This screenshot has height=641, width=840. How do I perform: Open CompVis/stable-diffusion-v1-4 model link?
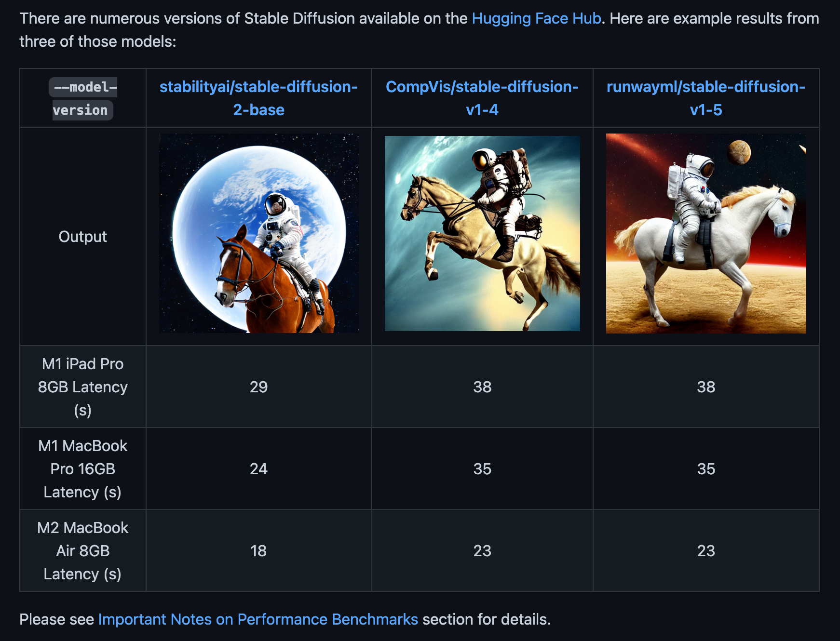[x=482, y=98]
